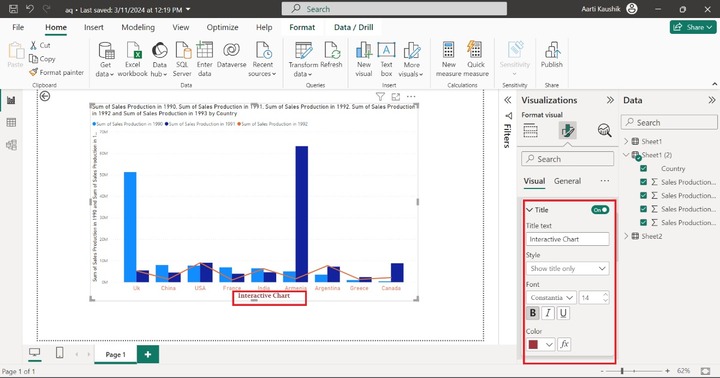Select SQL Server source icon

coord(182,51)
